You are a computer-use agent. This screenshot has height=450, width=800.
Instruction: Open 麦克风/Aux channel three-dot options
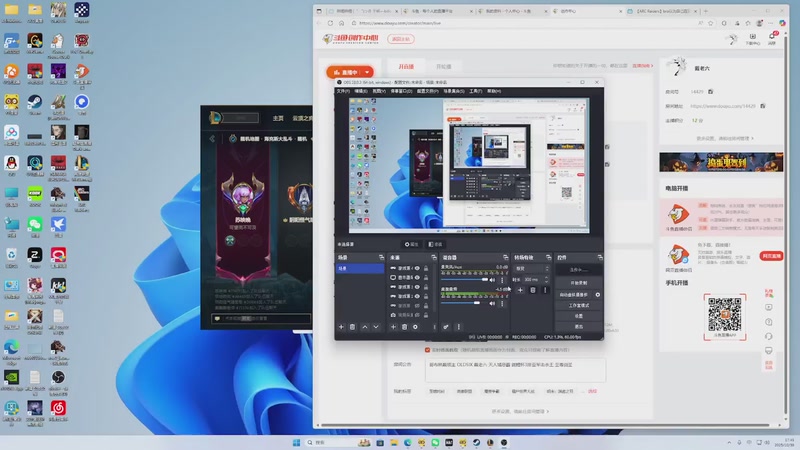[503, 280]
